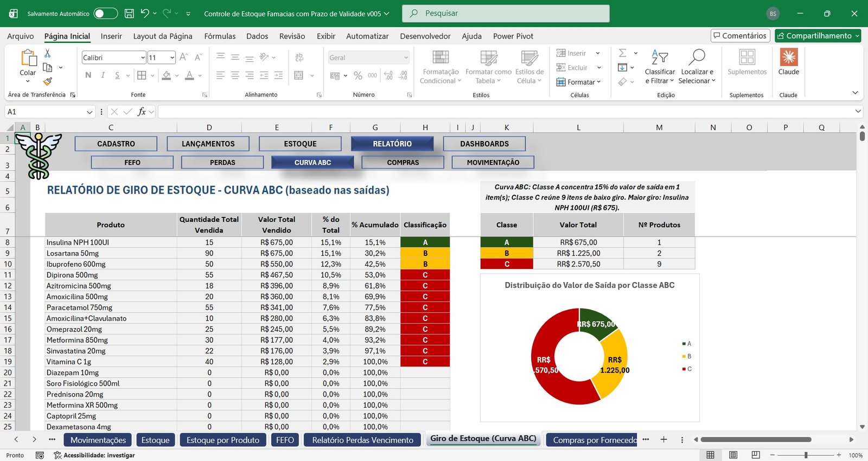Screen dimensions: 868x461
Task: Switch to Page Layout view icon
Action: click(x=733, y=455)
